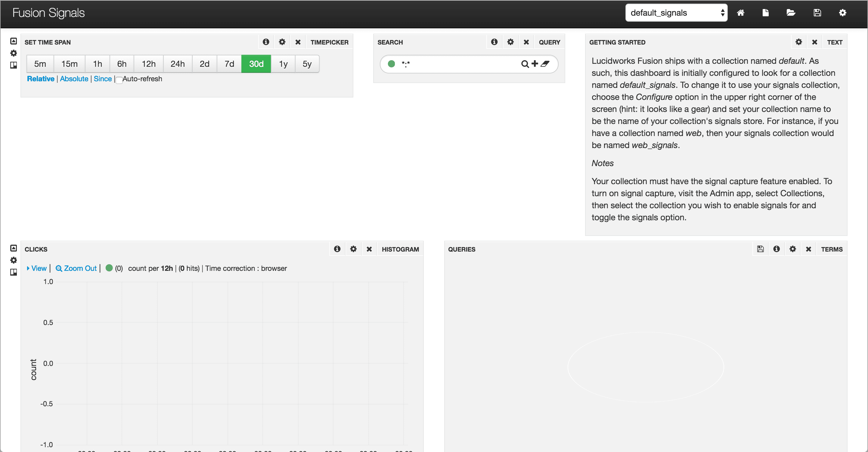Show info for the Search panel

(x=494, y=42)
